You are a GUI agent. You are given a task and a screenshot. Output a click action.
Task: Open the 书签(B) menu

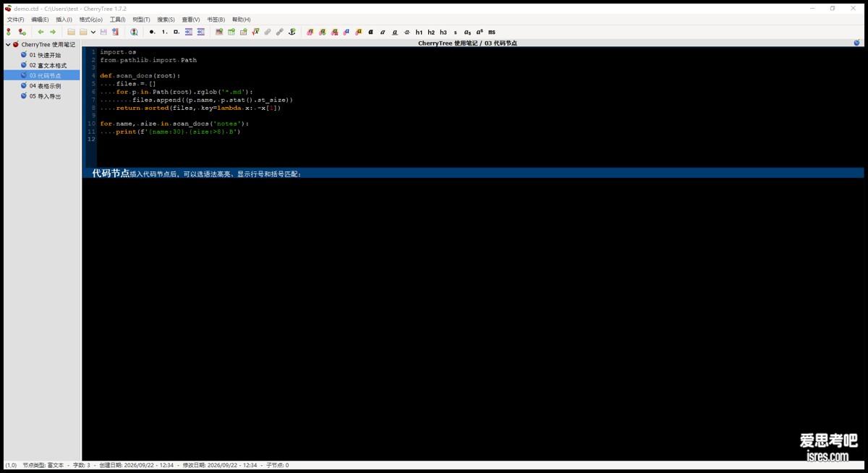pos(216,20)
